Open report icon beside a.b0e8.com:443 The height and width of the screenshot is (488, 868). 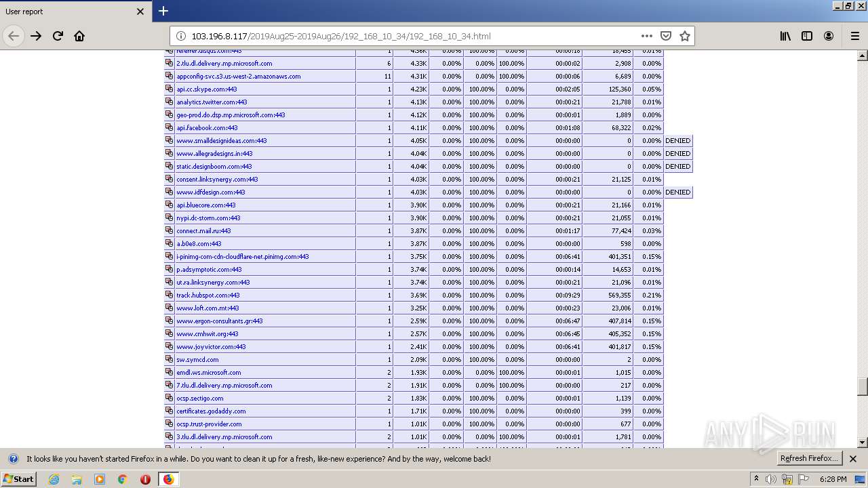(x=170, y=243)
